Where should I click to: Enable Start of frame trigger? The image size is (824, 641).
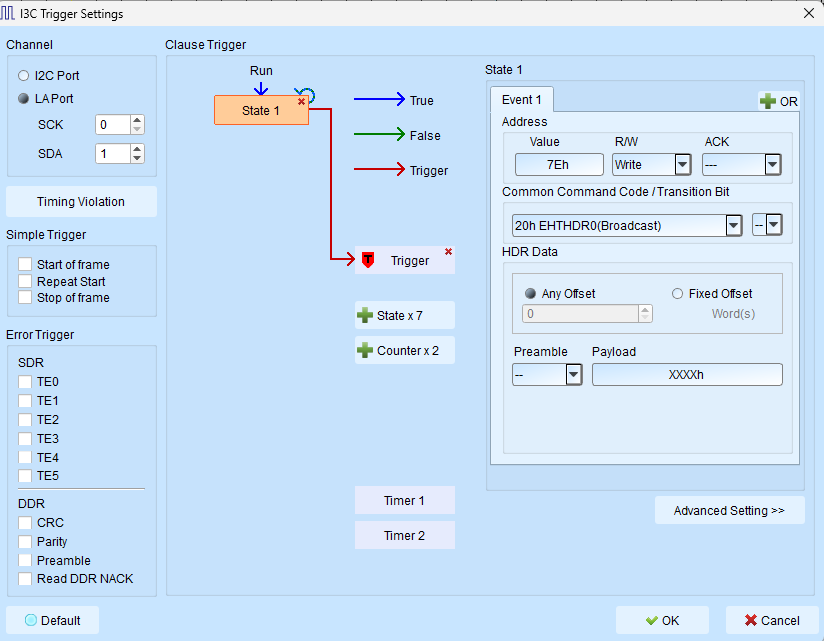[x=25, y=264]
